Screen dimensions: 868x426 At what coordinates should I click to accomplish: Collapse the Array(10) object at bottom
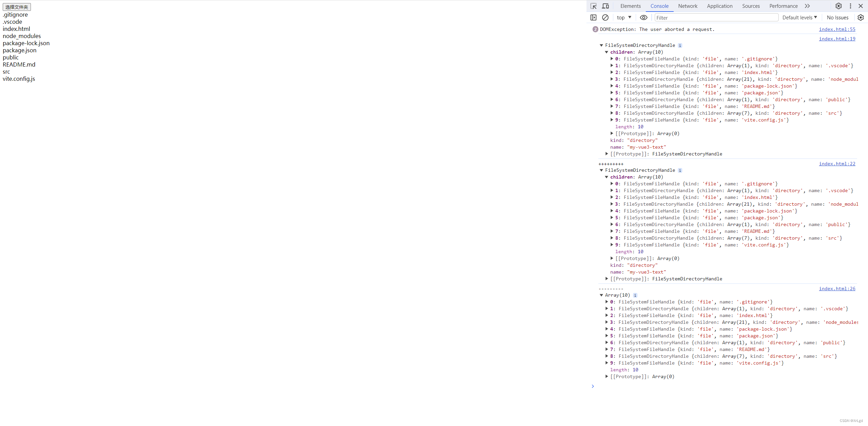coord(601,295)
